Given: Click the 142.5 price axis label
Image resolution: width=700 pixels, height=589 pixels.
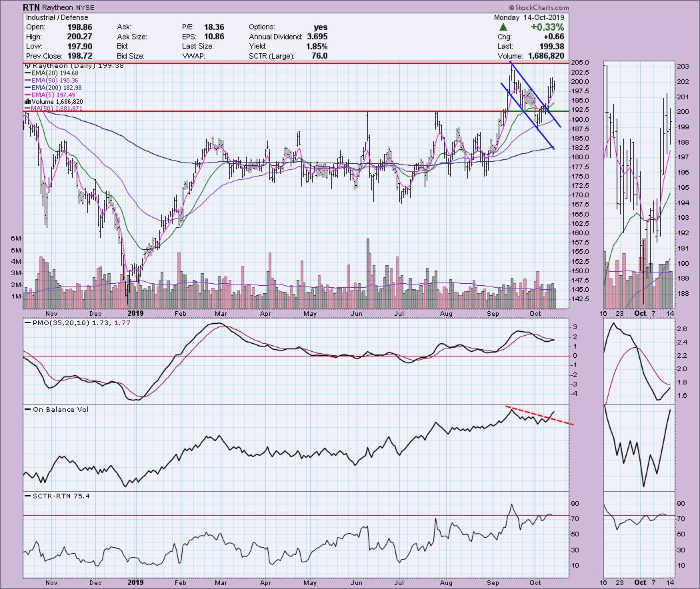Looking at the screenshot, I should [580, 299].
